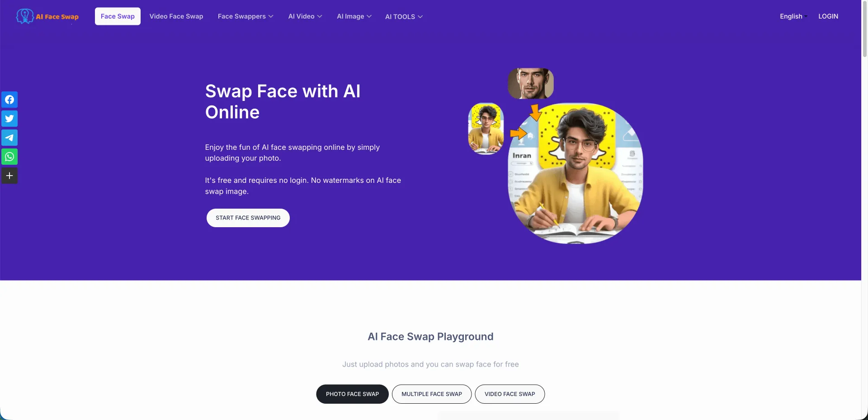The width and height of the screenshot is (868, 420).
Task: Switch to VIDEO FACE SWAP tab
Action: click(x=510, y=394)
